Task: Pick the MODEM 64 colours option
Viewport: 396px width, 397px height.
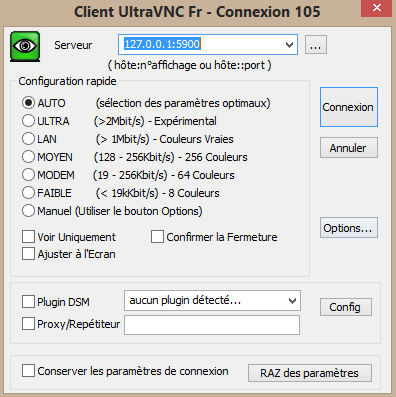Action: pos(28,175)
